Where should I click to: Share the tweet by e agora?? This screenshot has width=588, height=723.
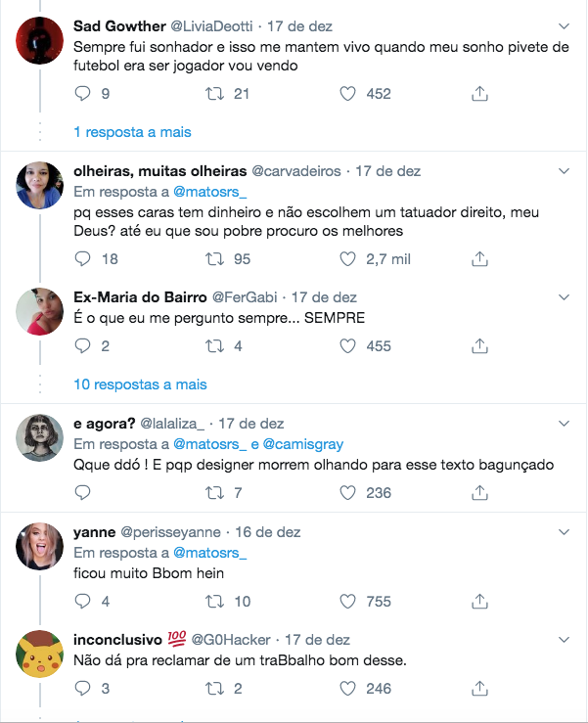click(x=479, y=492)
